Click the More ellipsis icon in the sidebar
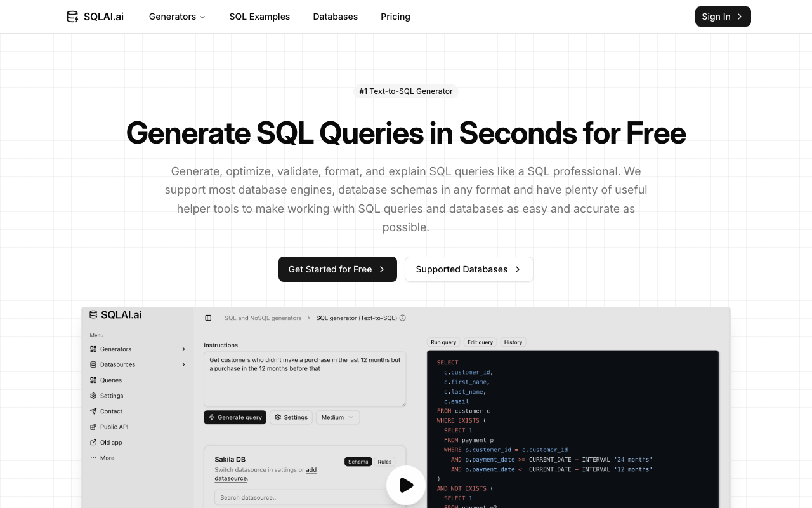This screenshot has height=508, width=812. (93, 458)
